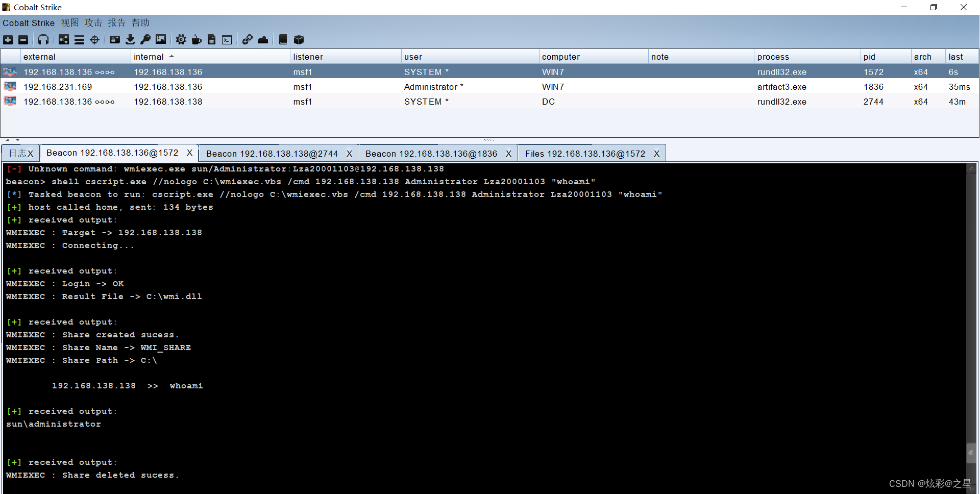Click the note column header
The width and height of the screenshot is (980, 494).
pyautogui.click(x=701, y=57)
